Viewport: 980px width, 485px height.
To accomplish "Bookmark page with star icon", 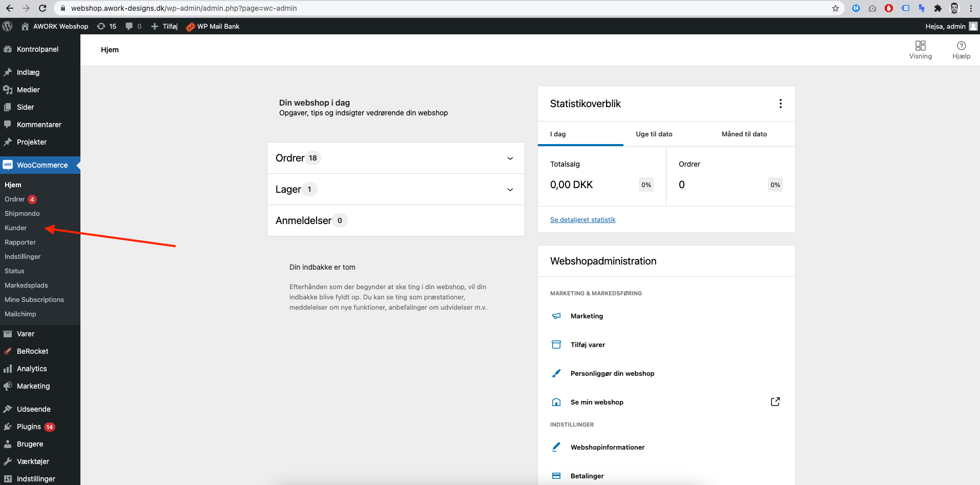I will click(836, 8).
